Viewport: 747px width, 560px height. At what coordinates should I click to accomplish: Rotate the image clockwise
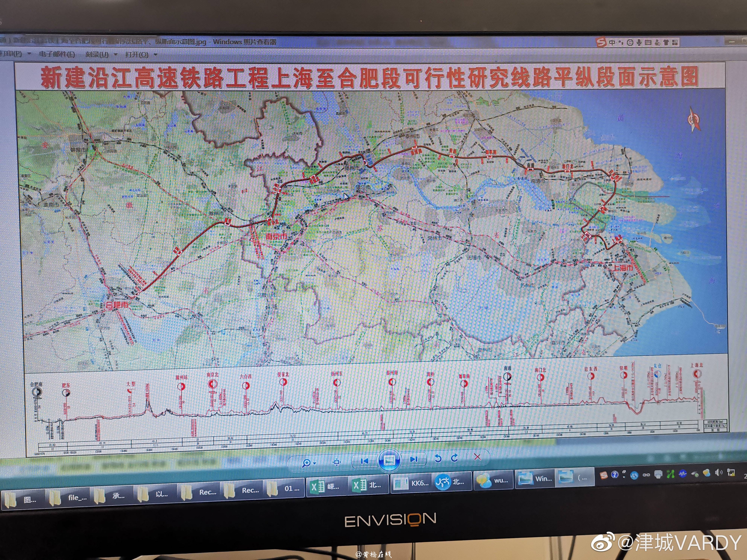coord(455,458)
